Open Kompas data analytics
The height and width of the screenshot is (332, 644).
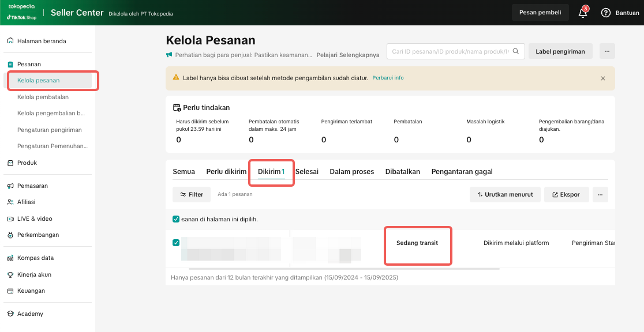[35, 258]
